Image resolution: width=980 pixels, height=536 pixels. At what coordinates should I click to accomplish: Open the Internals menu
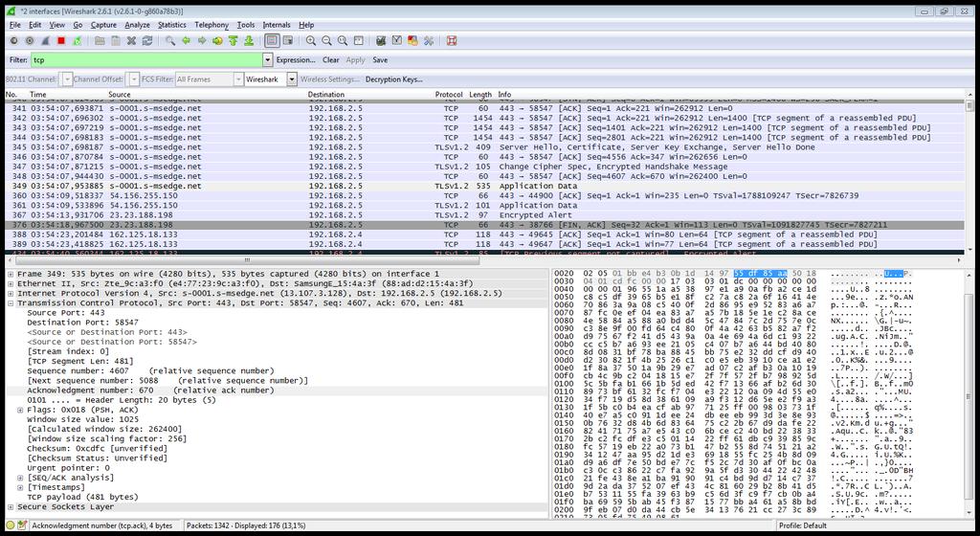(277, 25)
